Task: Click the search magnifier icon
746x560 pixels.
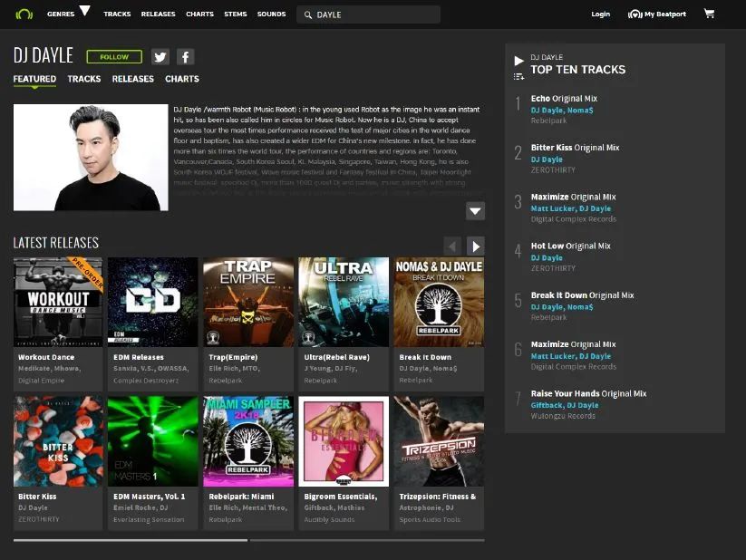Action: [x=308, y=14]
